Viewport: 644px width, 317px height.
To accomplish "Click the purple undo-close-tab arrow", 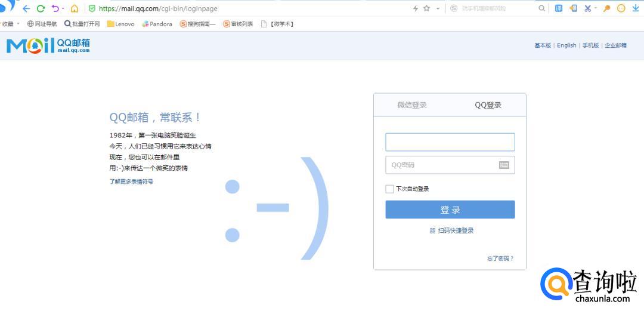I will 55,8.
